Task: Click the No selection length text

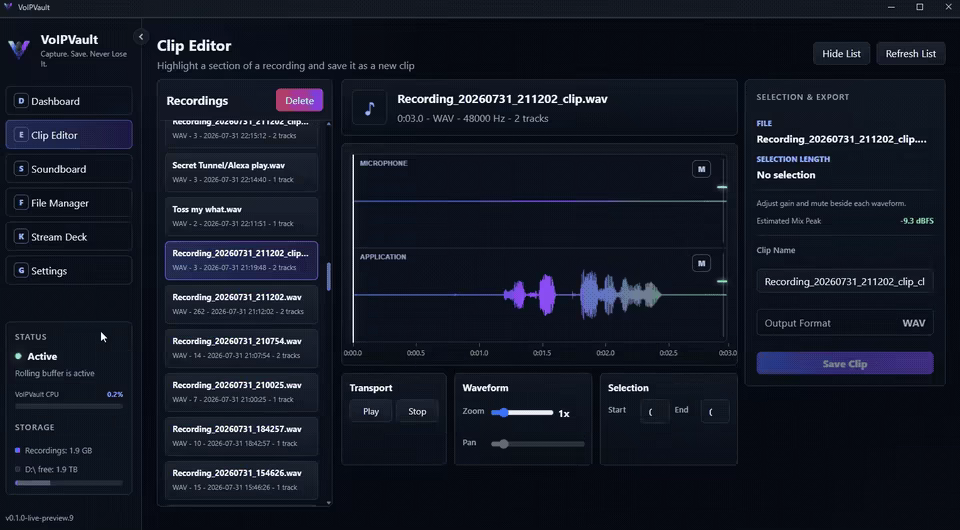Action: click(x=786, y=175)
